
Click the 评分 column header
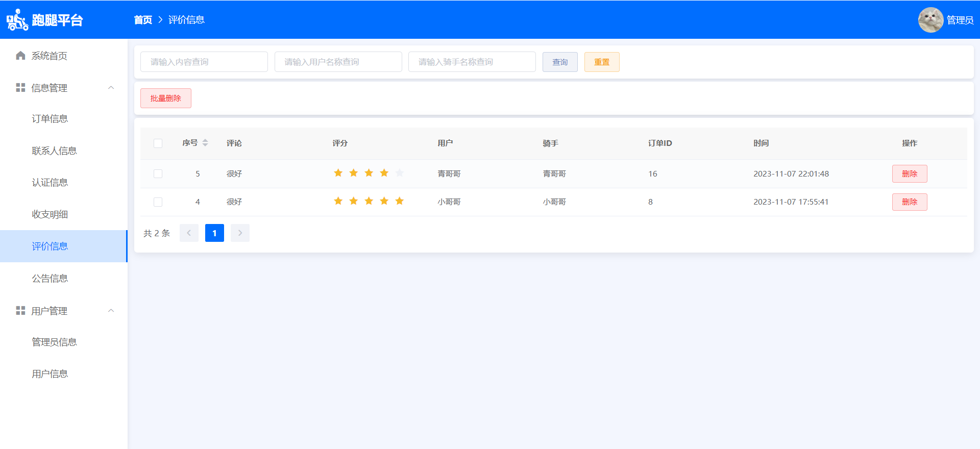[x=340, y=143]
